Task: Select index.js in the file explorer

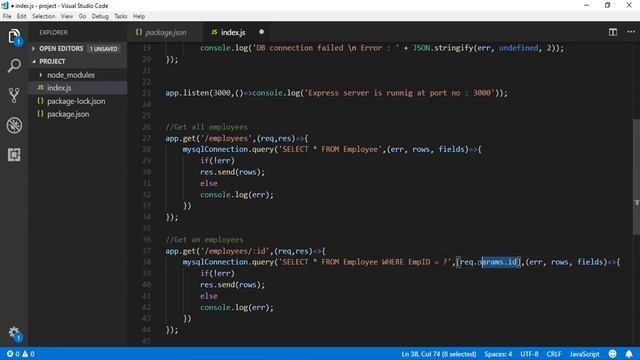Action: coord(59,88)
